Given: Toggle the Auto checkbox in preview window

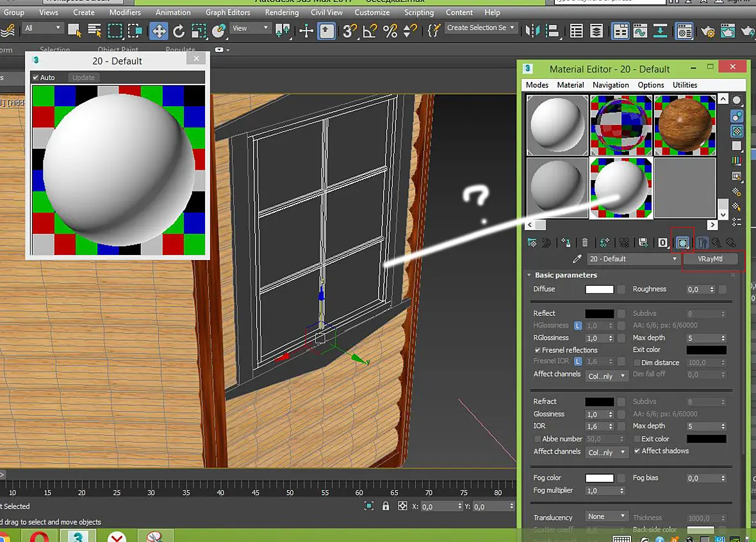Looking at the screenshot, I should pos(36,78).
